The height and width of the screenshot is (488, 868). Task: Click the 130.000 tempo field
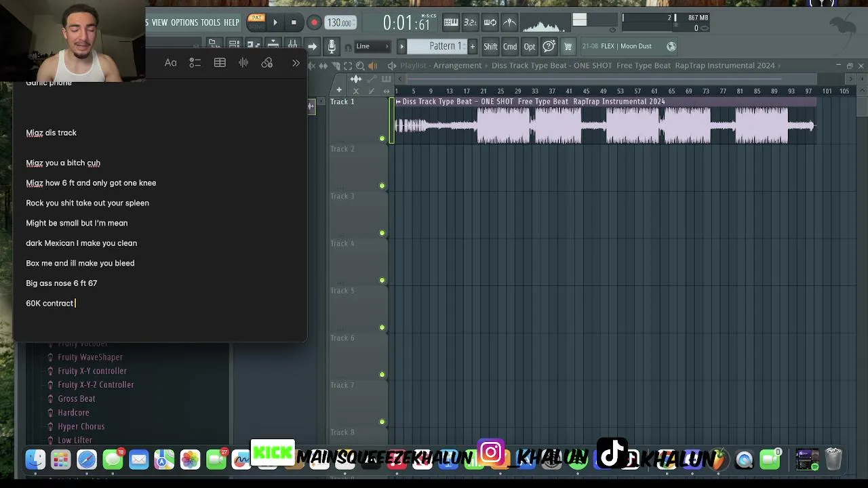click(x=339, y=23)
